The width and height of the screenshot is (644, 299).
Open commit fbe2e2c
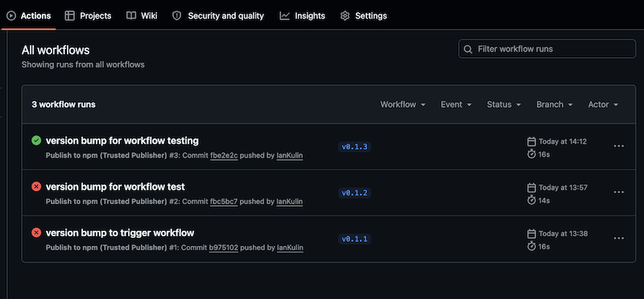tap(224, 156)
